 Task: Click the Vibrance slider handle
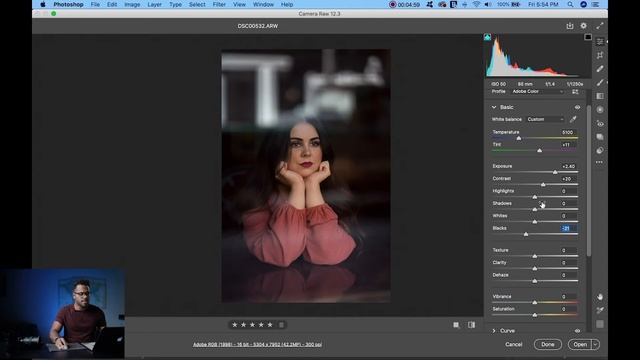(x=535, y=302)
